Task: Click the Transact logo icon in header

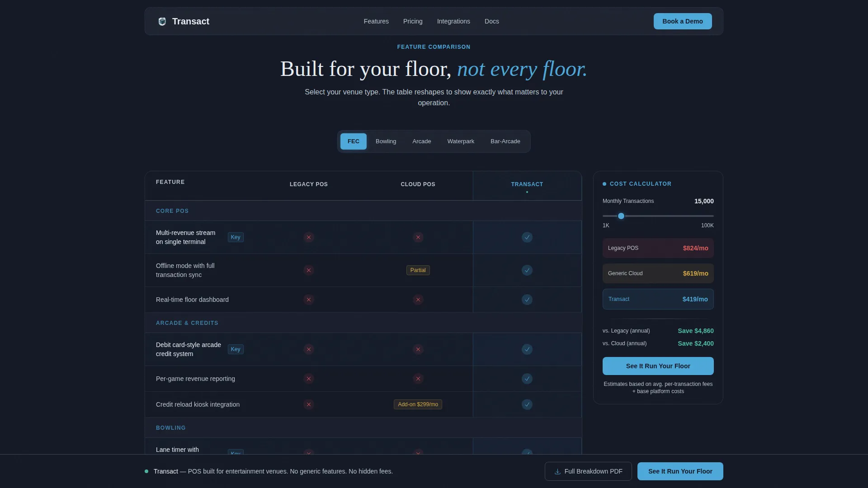Action: pyautogui.click(x=162, y=21)
